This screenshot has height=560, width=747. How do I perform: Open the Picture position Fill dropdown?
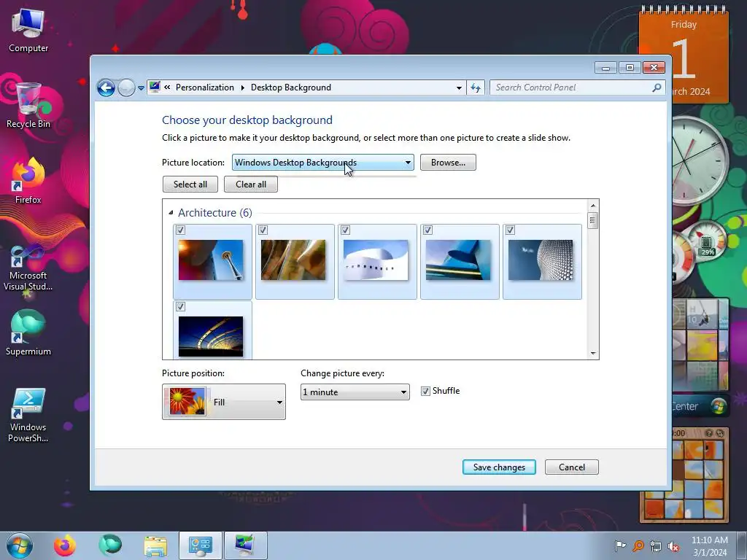(x=224, y=402)
